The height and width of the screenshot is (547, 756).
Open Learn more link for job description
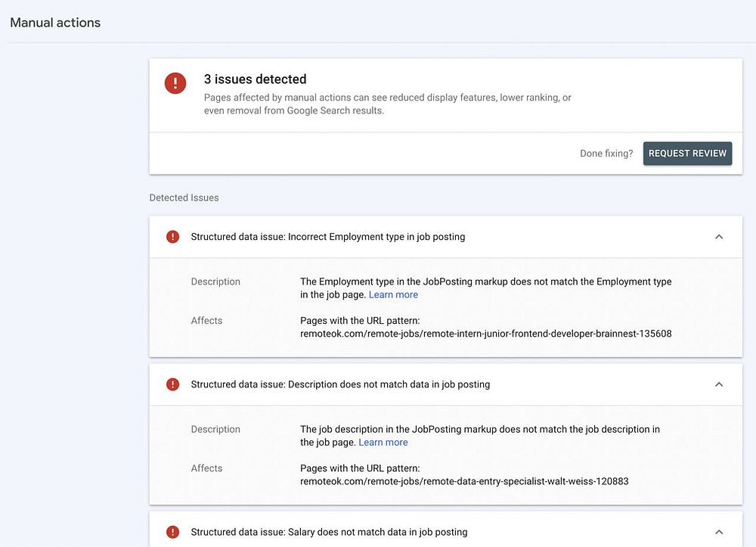[x=383, y=443]
